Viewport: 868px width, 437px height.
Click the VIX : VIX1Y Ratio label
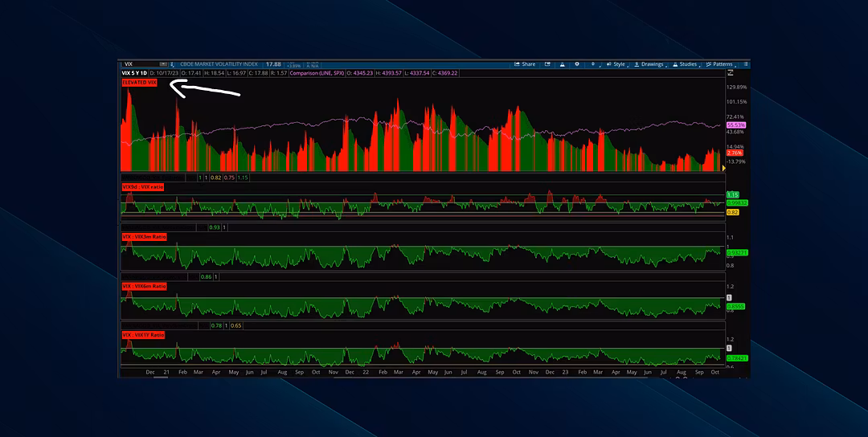coord(143,335)
